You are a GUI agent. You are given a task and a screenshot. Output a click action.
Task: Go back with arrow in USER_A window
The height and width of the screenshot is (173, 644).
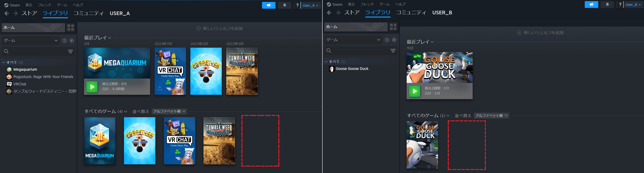pyautogui.click(x=7, y=13)
